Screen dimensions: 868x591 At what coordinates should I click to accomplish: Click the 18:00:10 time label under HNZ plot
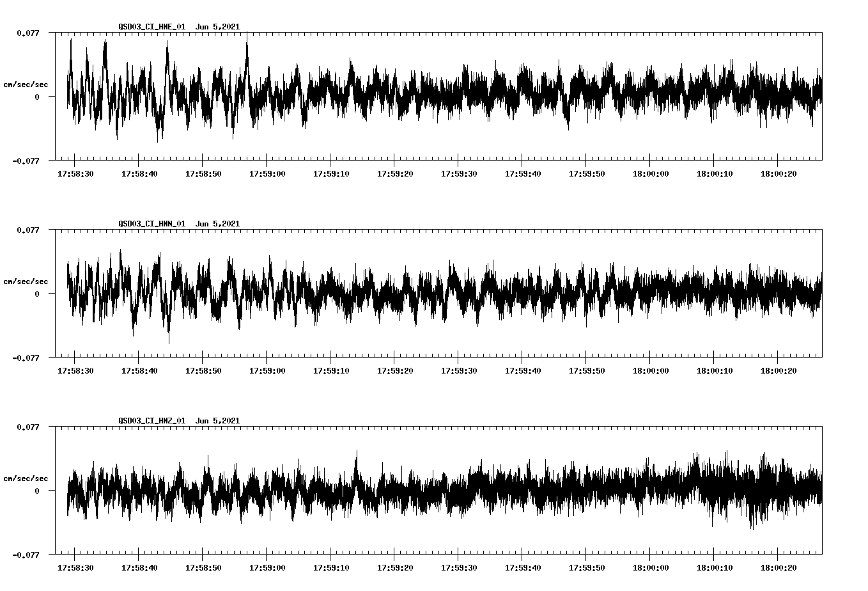pos(715,568)
